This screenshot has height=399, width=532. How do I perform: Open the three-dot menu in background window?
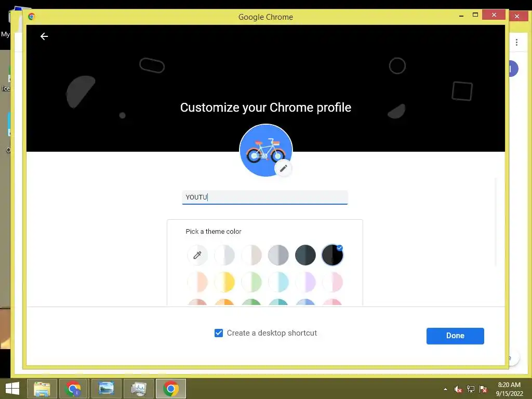(516, 42)
